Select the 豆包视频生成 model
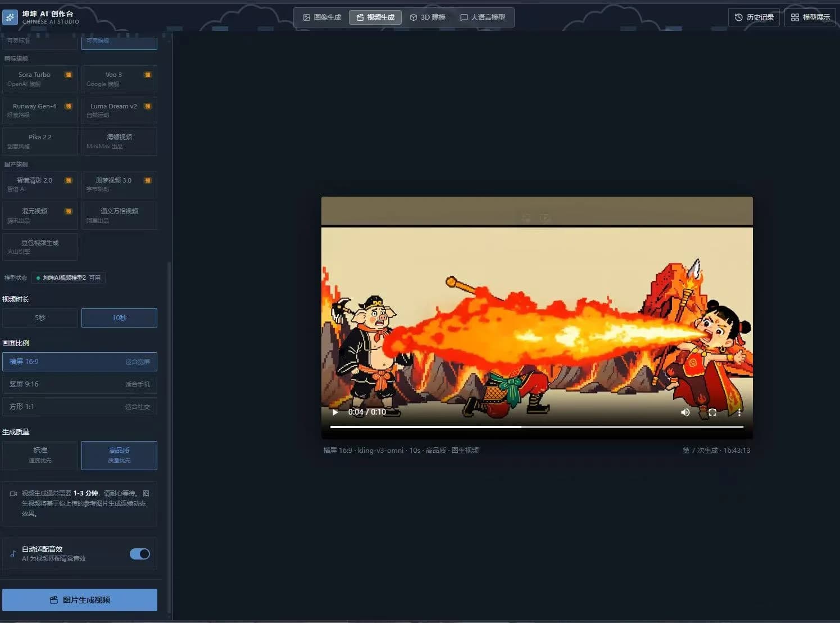Screen dimensions: 840x623 point(40,247)
